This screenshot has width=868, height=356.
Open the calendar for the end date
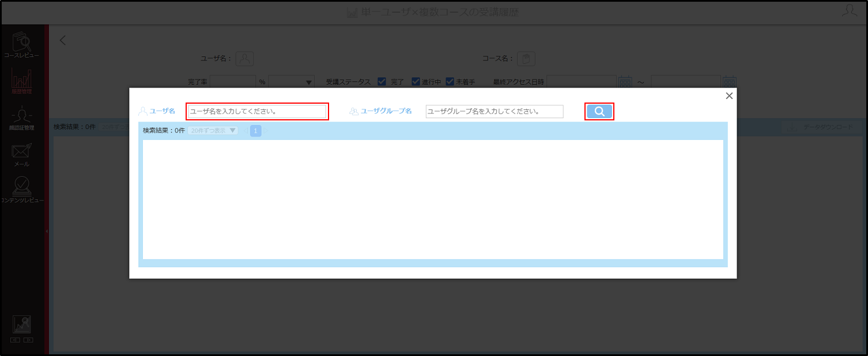[x=730, y=82]
